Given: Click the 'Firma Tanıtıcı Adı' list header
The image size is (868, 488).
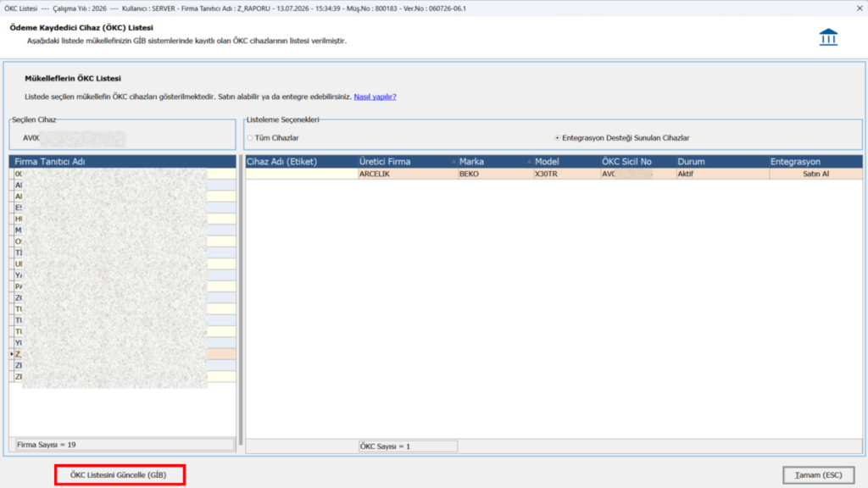Looking at the screenshot, I should pyautogui.click(x=122, y=162).
